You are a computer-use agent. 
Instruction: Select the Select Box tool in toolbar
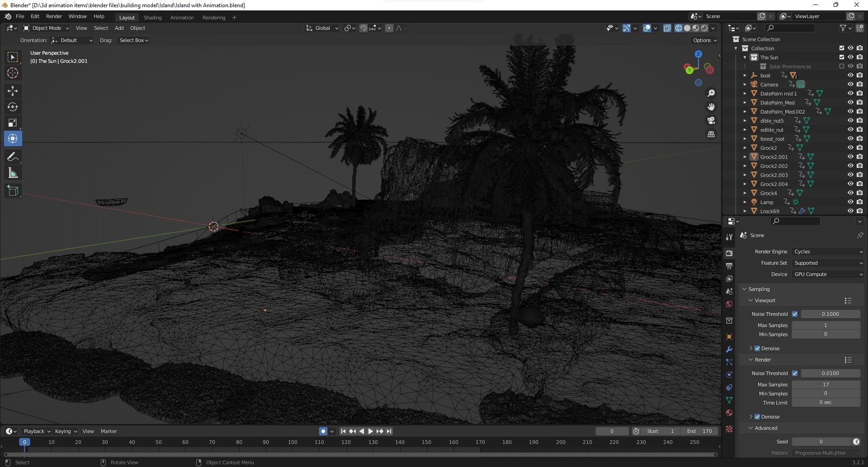click(13, 57)
